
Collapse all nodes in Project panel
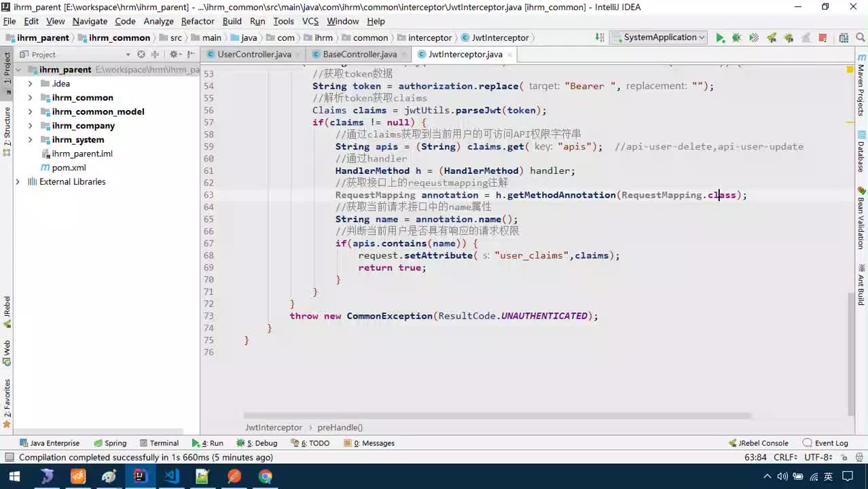pyautogui.click(x=155, y=54)
